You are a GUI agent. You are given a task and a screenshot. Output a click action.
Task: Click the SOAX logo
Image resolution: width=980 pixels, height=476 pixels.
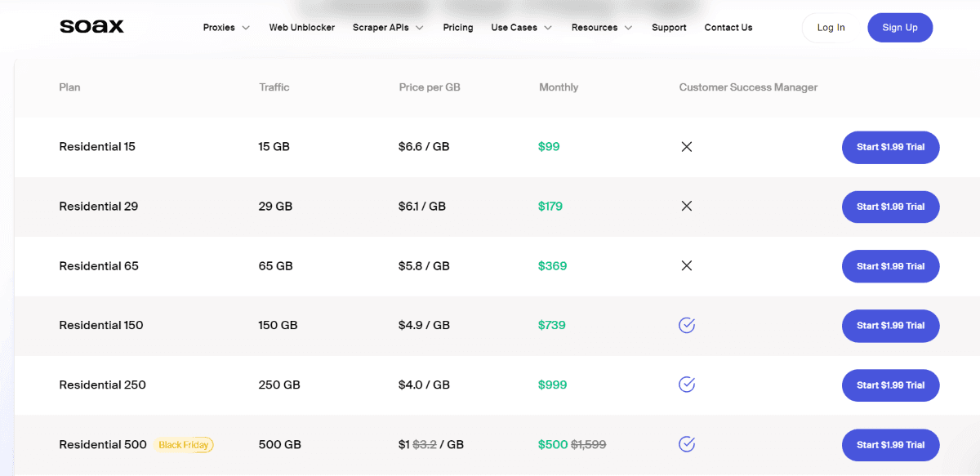[x=91, y=27]
